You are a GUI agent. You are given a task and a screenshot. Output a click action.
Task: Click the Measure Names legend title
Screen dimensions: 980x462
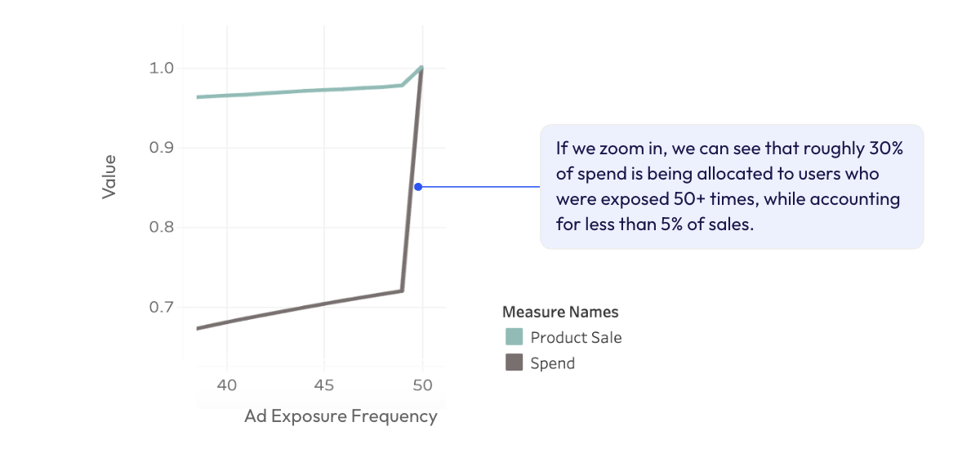click(559, 312)
